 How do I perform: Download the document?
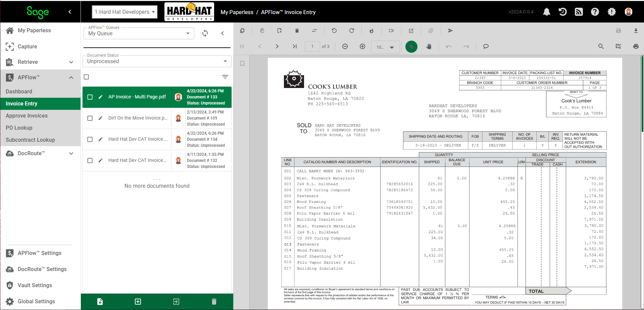tap(636, 31)
